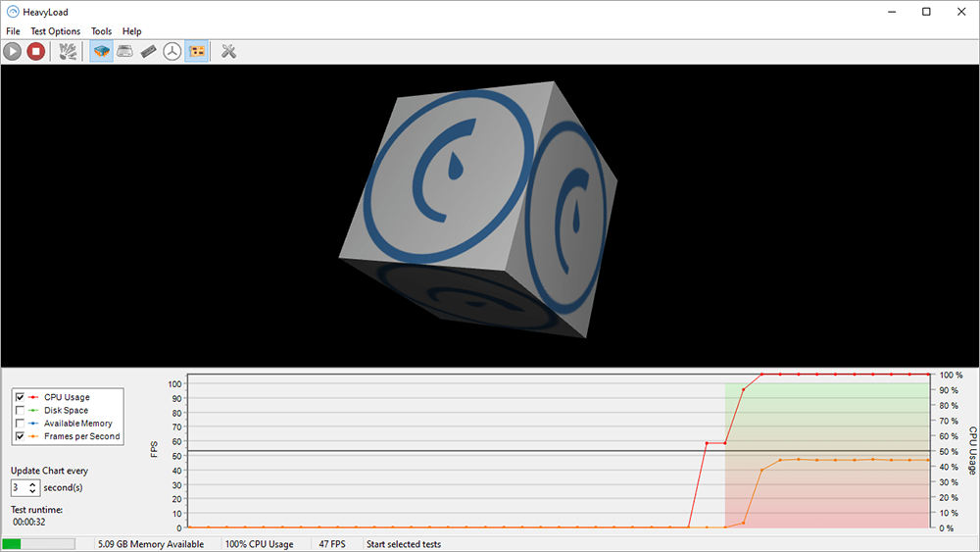Screen dimensions: 980x552
Task: Toggle the Simulate Disk Access icon
Action: (x=172, y=51)
